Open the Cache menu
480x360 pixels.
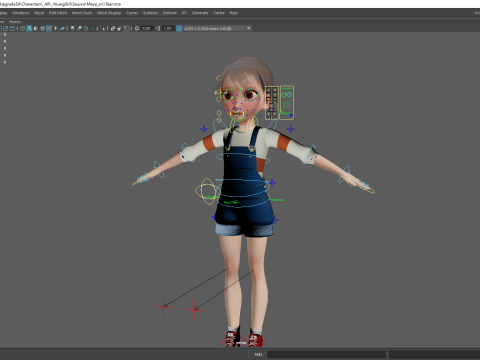pyautogui.click(x=219, y=13)
